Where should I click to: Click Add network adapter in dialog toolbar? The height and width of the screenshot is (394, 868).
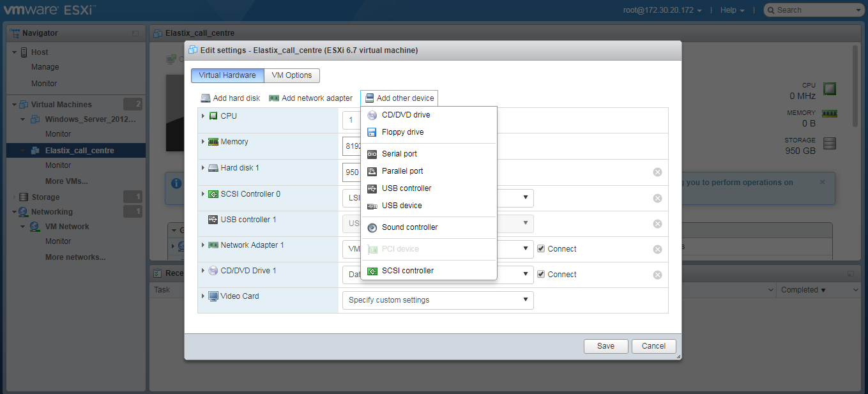(310, 98)
